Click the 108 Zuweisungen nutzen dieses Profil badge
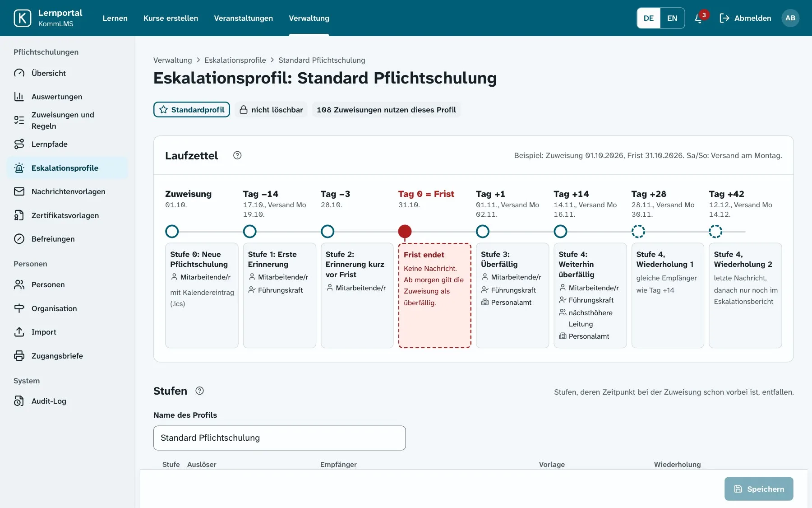Image resolution: width=812 pixels, height=508 pixels. pyautogui.click(x=386, y=110)
